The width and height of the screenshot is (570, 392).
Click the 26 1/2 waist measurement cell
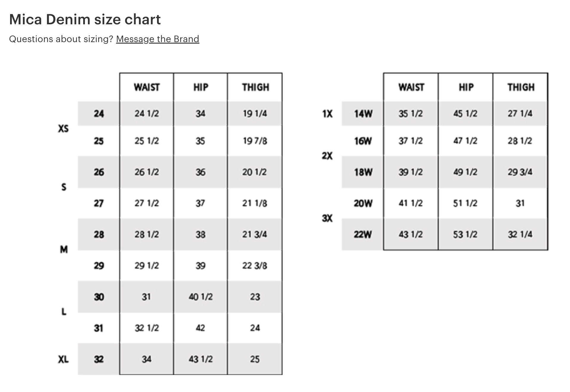coord(147,172)
